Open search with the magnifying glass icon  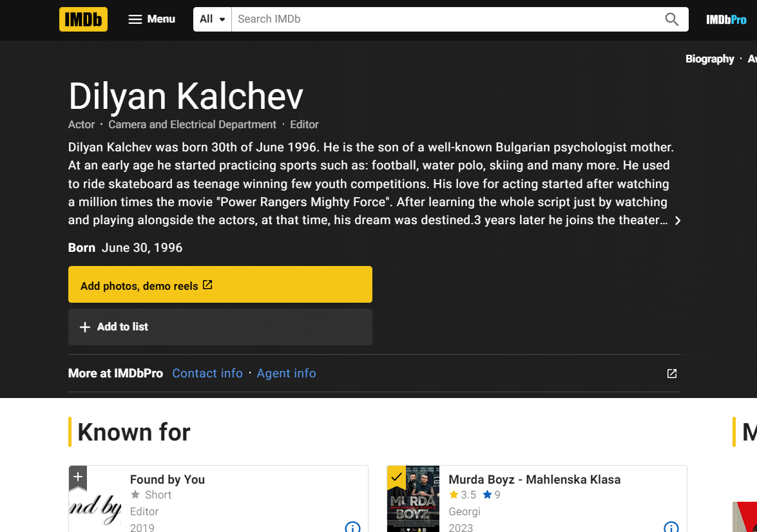tap(671, 19)
